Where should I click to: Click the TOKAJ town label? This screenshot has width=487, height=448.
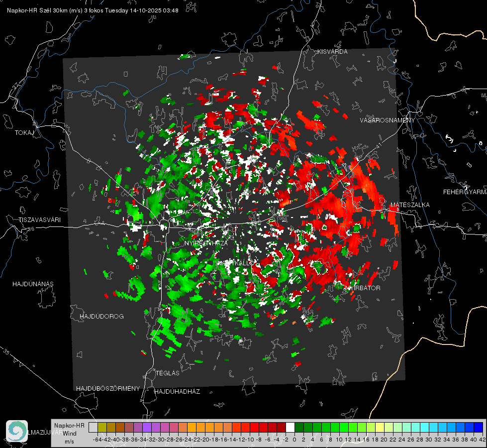click(24, 133)
